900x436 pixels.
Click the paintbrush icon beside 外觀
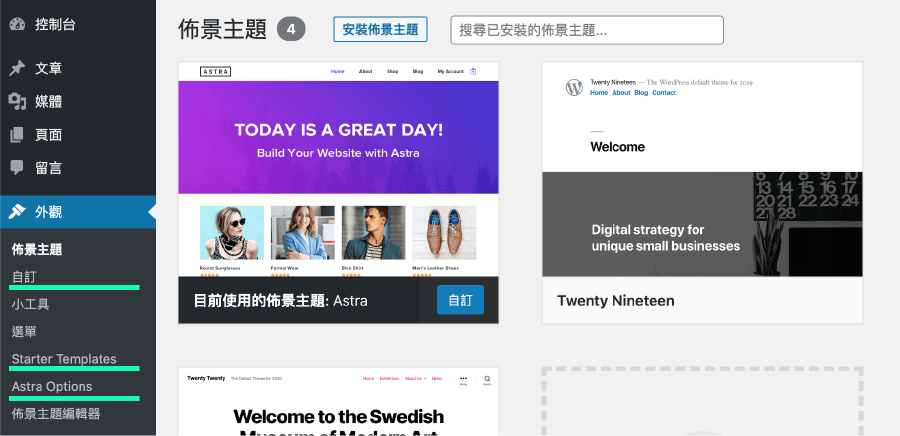pyautogui.click(x=17, y=212)
